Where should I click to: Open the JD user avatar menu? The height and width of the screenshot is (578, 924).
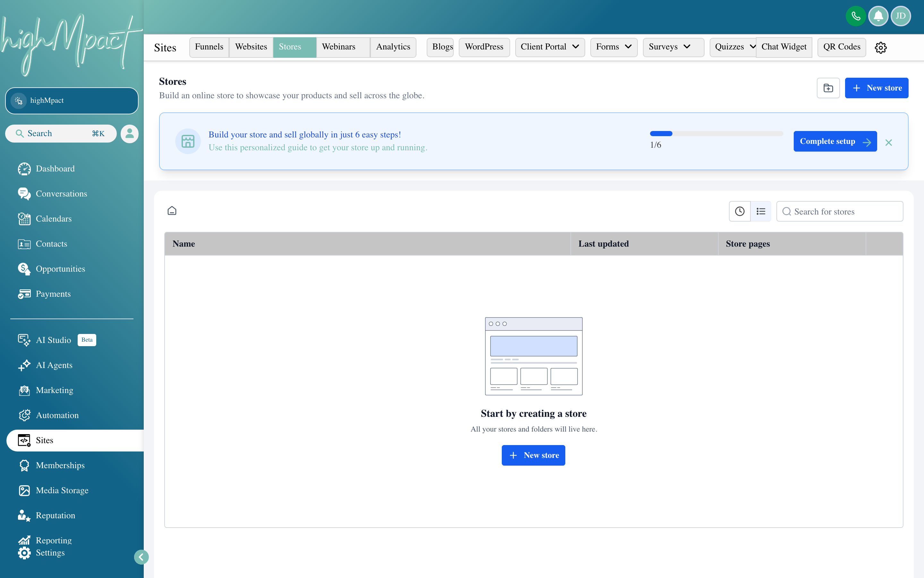pyautogui.click(x=901, y=16)
